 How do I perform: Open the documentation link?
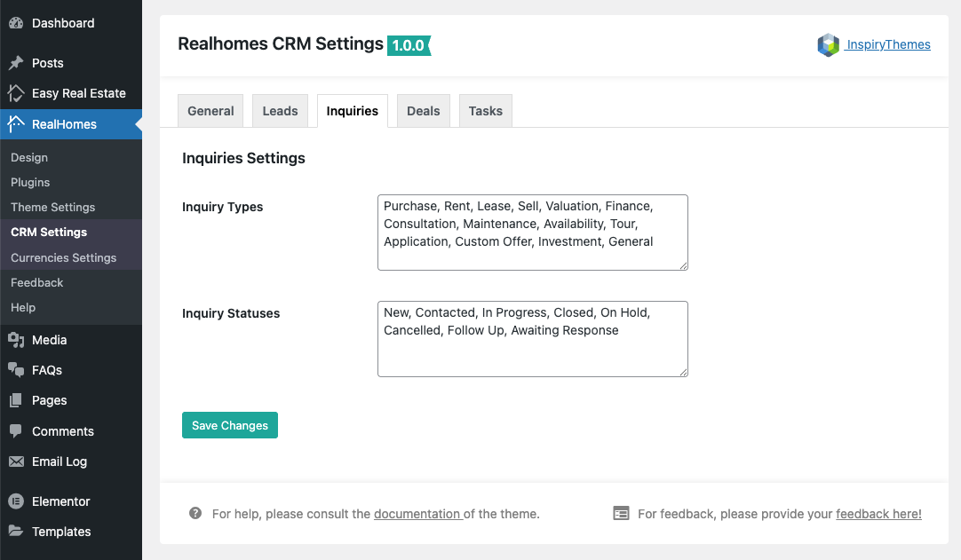click(417, 514)
